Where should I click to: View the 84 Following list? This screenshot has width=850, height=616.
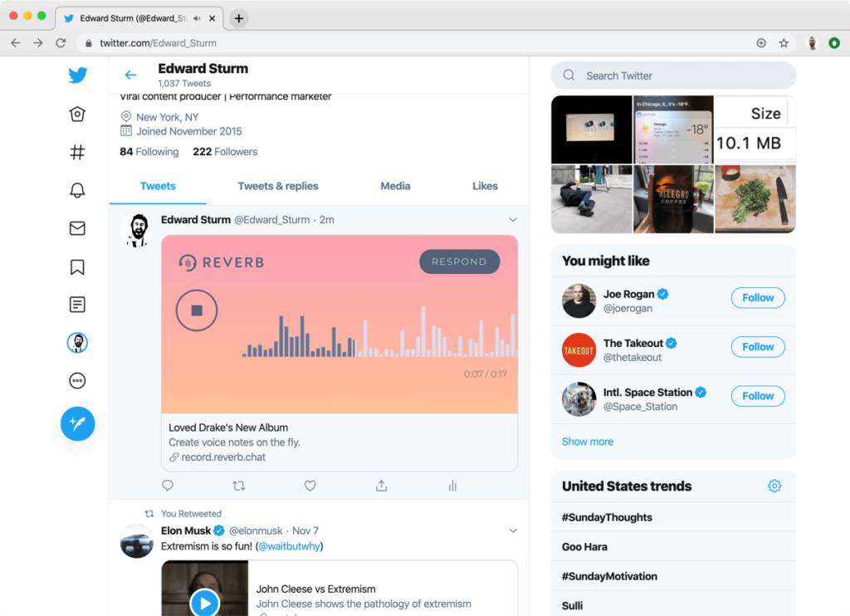[x=149, y=152]
